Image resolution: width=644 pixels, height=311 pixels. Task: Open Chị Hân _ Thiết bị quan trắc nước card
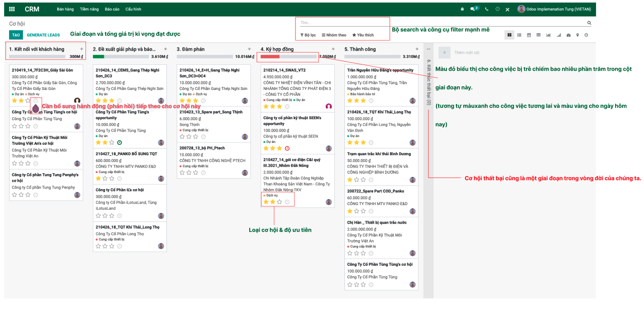381,238
